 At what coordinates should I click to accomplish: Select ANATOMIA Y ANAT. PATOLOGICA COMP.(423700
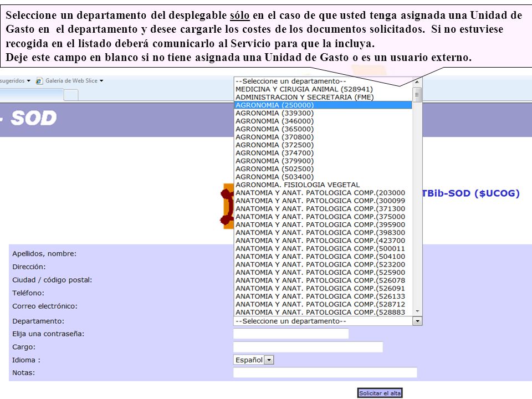(323, 241)
